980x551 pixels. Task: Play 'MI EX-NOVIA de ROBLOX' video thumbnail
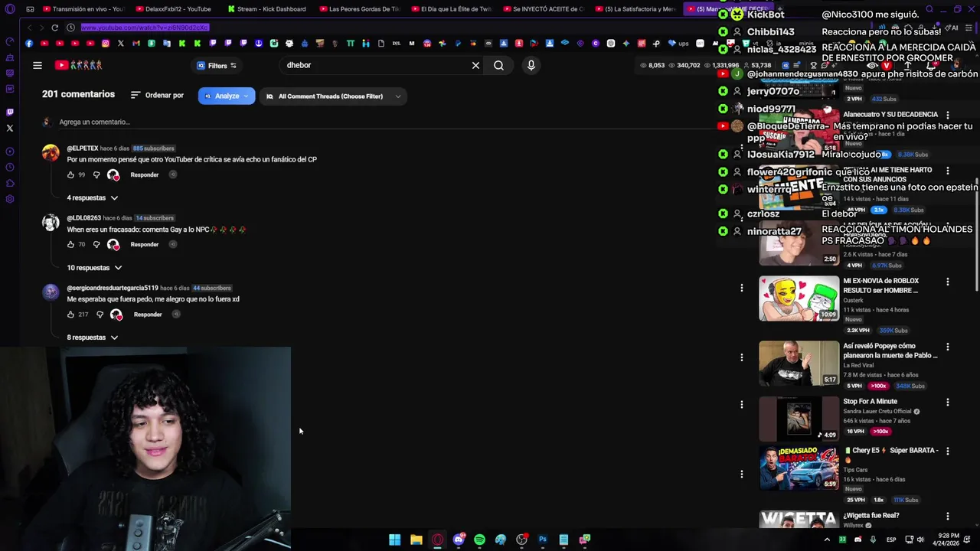tap(799, 298)
